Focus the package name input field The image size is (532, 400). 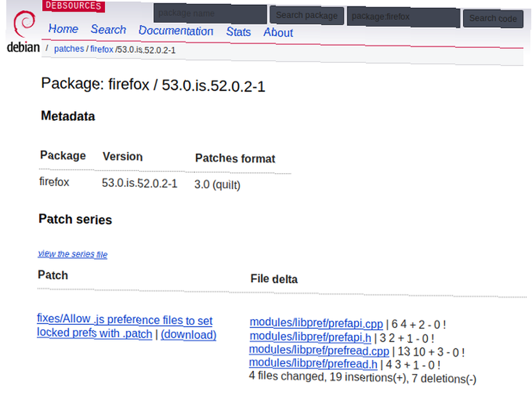coord(210,14)
